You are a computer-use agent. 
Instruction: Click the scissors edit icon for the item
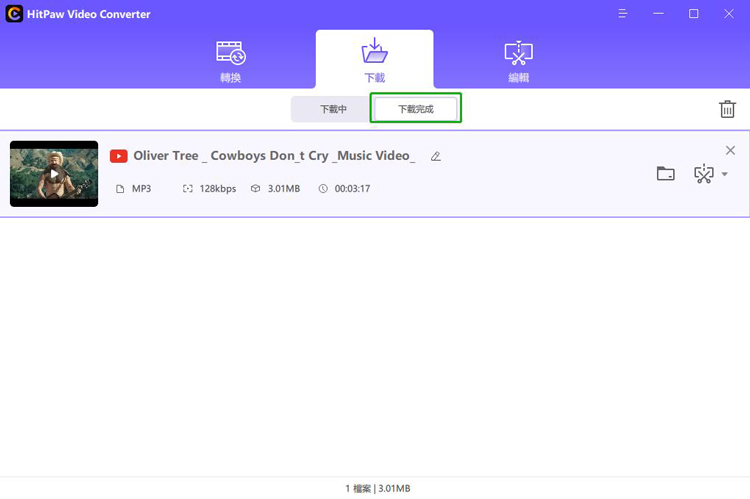coord(704,174)
